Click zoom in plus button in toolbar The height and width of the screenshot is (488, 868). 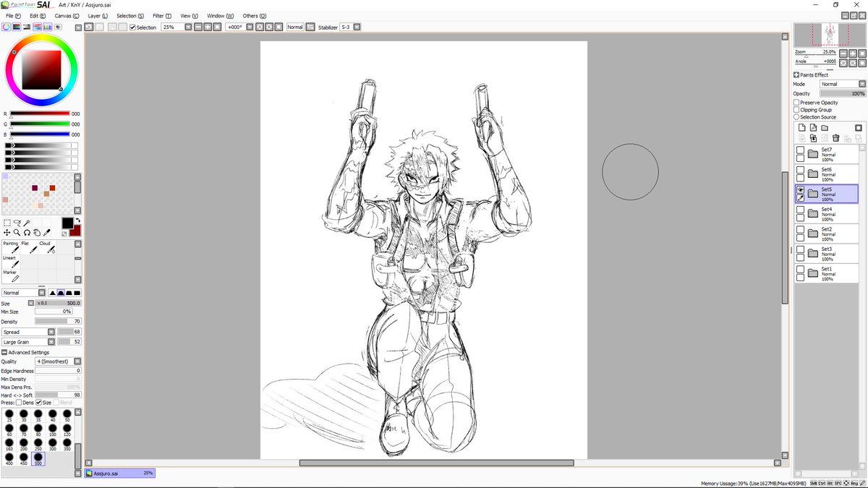[207, 27]
